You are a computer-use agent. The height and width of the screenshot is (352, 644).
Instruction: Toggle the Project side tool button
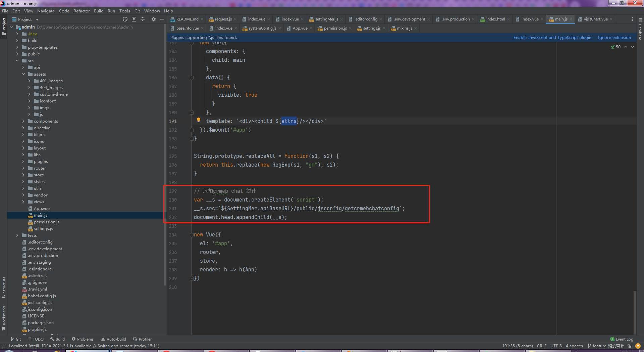[x=4, y=27]
